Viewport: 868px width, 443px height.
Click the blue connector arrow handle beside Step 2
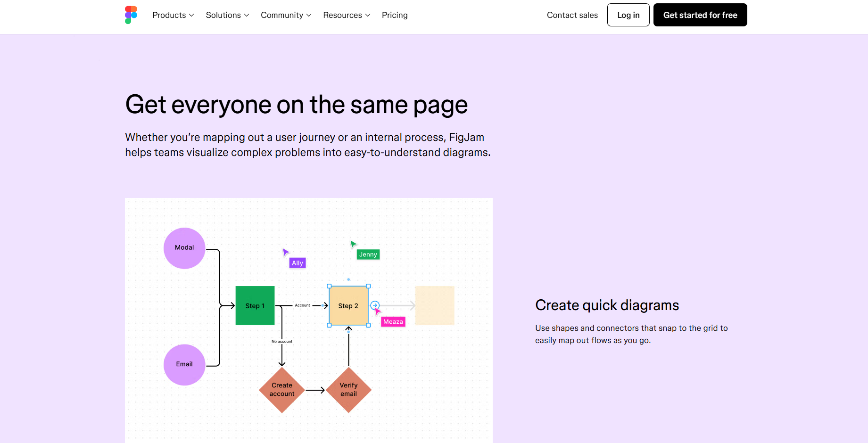point(375,305)
